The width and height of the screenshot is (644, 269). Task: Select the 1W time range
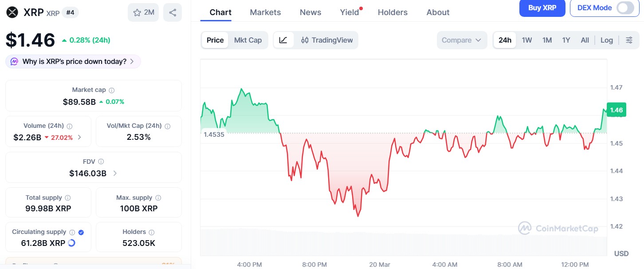click(x=526, y=40)
